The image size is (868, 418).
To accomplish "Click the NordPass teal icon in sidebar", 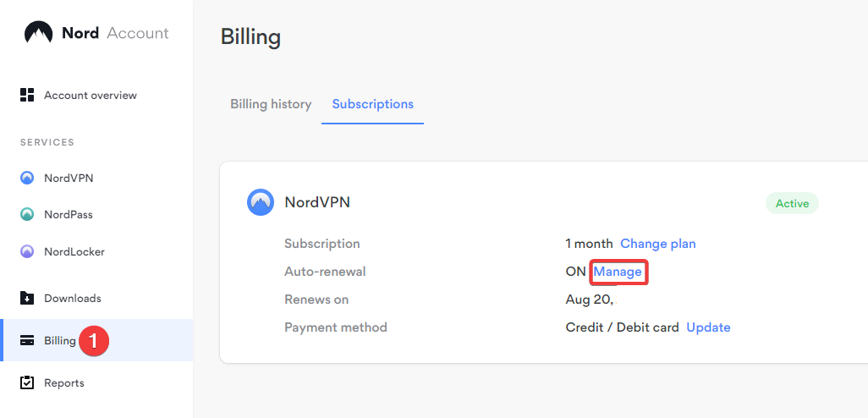I will (x=27, y=214).
